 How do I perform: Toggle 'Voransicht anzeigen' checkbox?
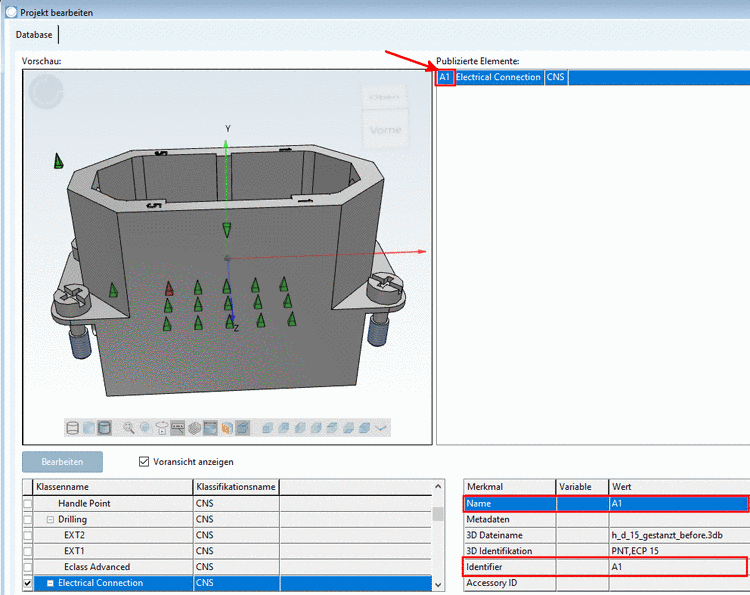(144, 462)
